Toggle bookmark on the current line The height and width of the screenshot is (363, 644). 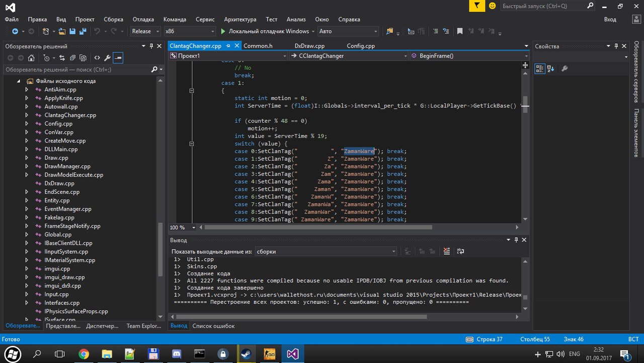[460, 31]
